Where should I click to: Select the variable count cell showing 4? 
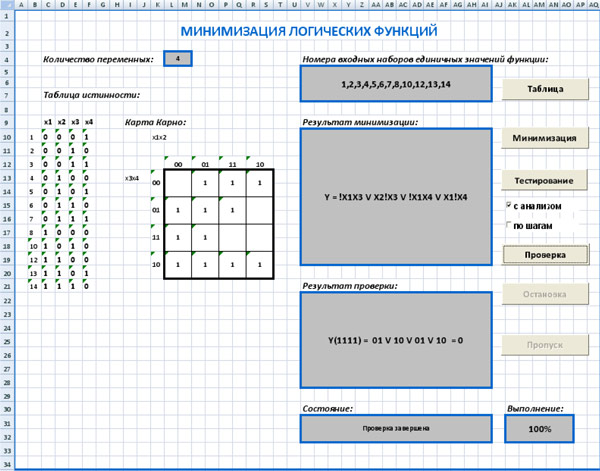pyautogui.click(x=178, y=59)
